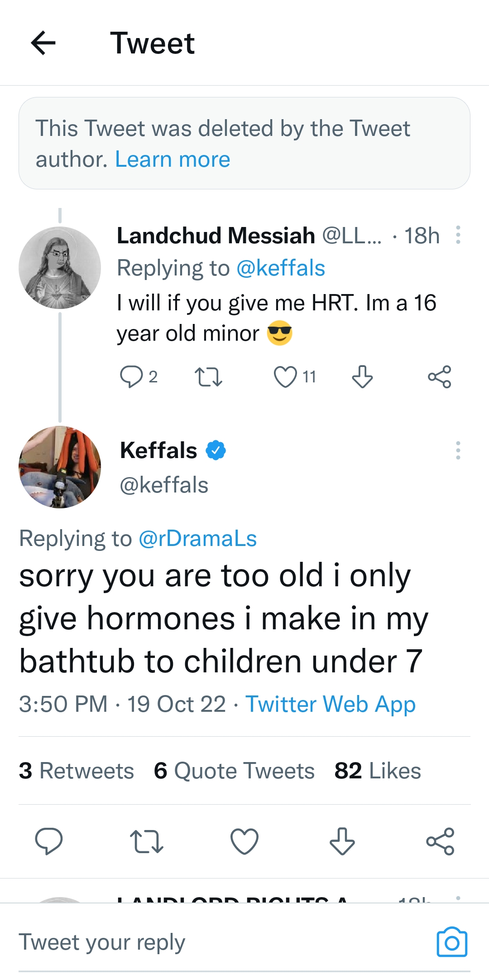This screenshot has width=489, height=980.
Task: Like the Keffals main tweet
Action: tap(244, 841)
